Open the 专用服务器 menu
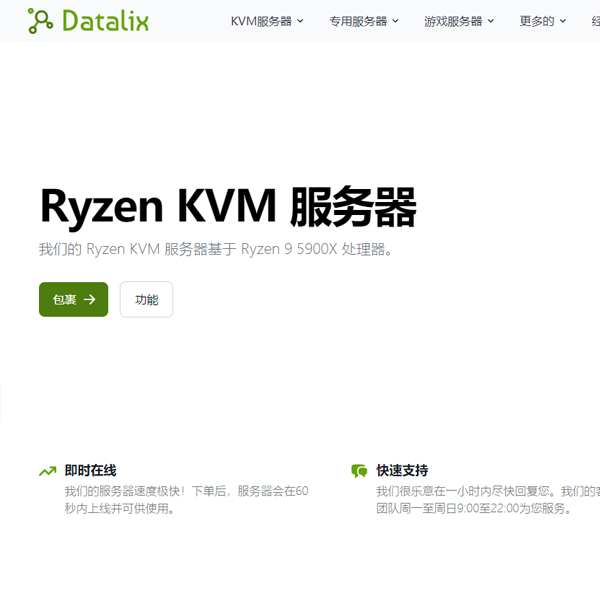Viewport: 600px width, 600px height. [x=364, y=21]
